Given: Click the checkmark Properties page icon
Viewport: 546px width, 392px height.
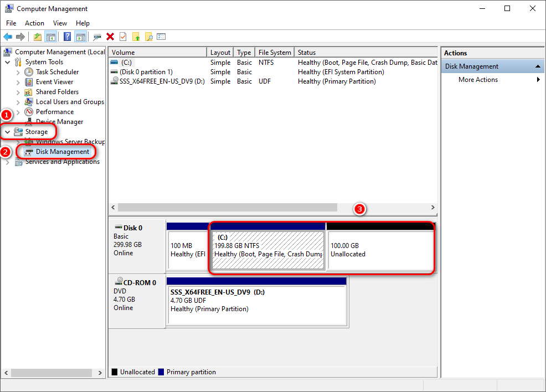Looking at the screenshot, I should [123, 37].
